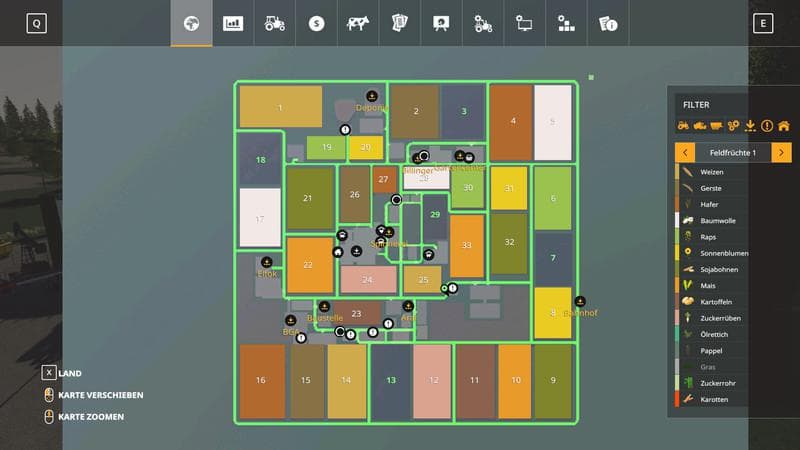The image size is (800, 450).
Task: Open the monitor screen tab in the top bar
Action: pyautogui.click(x=524, y=23)
